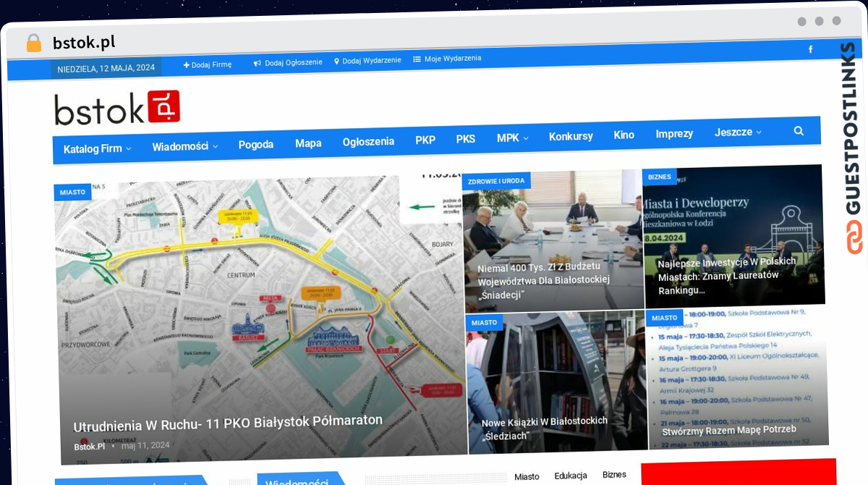Click the book kiosk photo thumbnail
Viewport: 868px width, 485px height.
(x=556, y=383)
